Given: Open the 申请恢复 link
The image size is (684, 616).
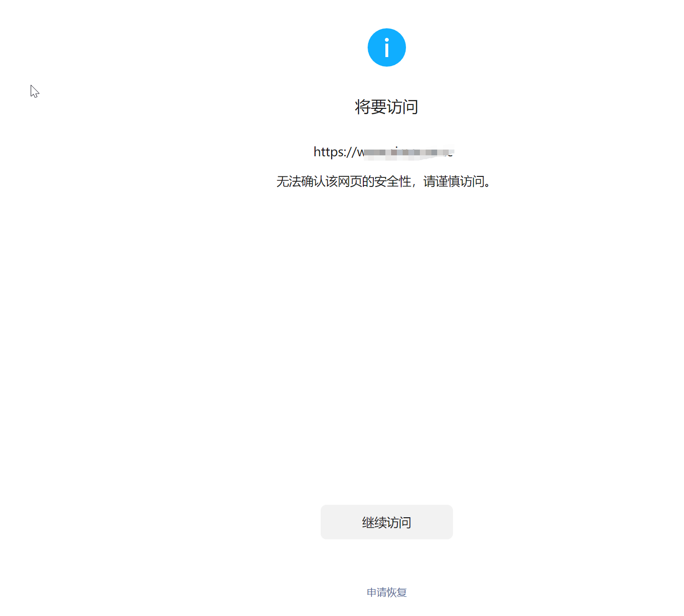Looking at the screenshot, I should tap(386, 593).
